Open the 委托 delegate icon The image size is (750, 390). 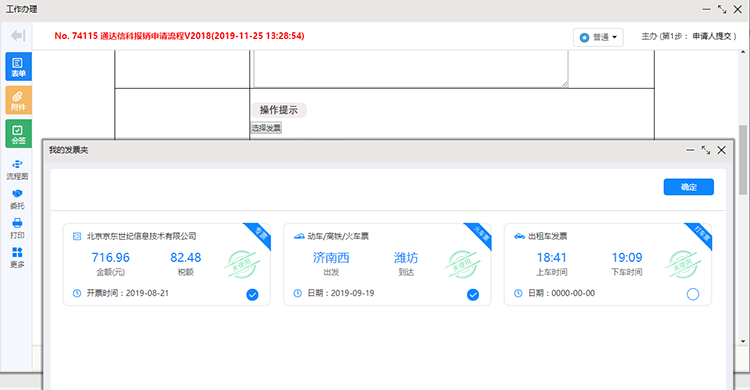[17, 199]
